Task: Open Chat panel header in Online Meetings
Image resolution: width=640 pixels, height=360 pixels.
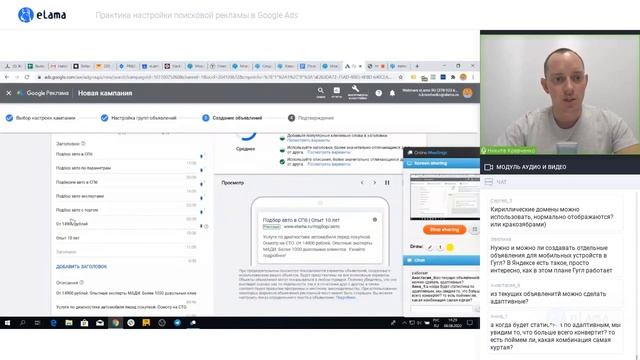Action: [442, 260]
